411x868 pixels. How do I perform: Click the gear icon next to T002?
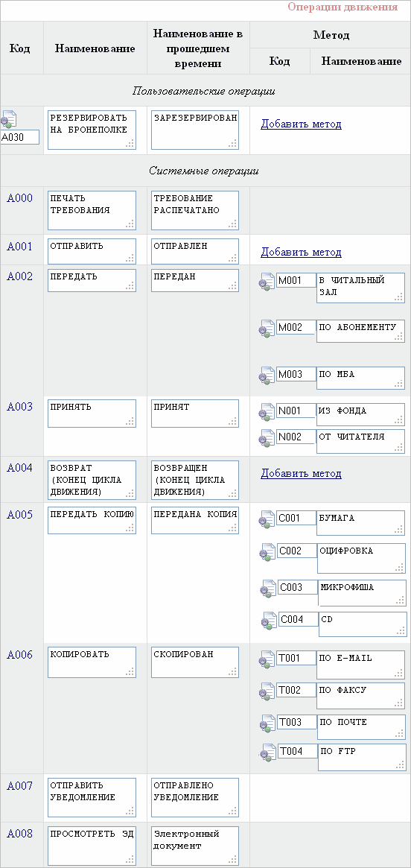pyautogui.click(x=267, y=692)
